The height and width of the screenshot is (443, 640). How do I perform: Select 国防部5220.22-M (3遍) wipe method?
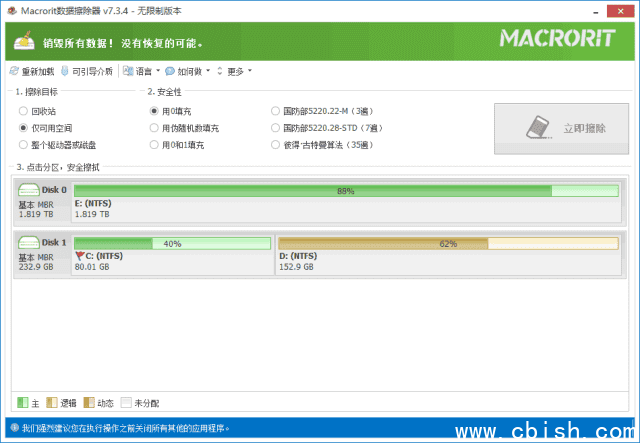[276, 111]
